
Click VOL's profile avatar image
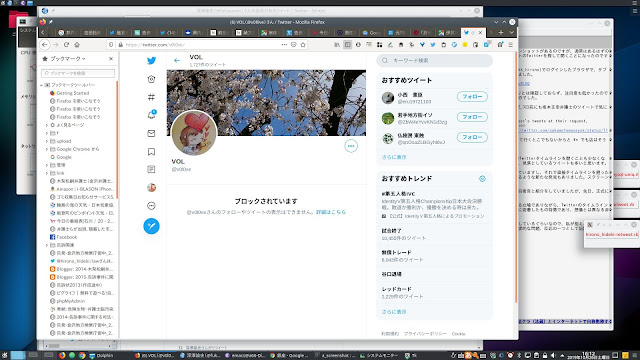coord(194,133)
